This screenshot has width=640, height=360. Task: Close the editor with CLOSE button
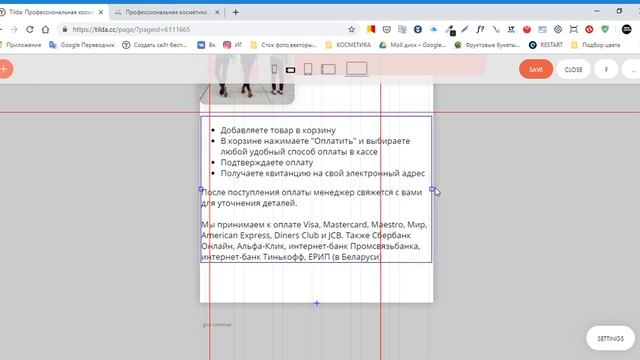tap(573, 69)
